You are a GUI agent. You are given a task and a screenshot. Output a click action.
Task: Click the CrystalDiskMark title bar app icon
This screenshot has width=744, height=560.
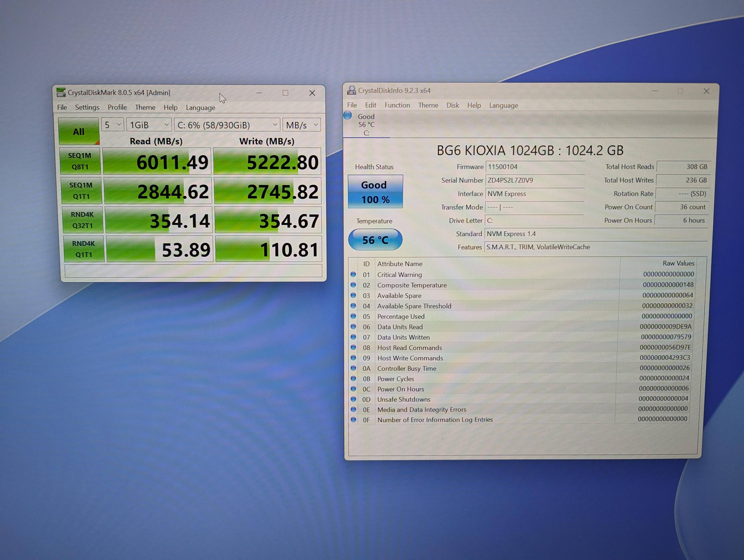[x=61, y=92]
